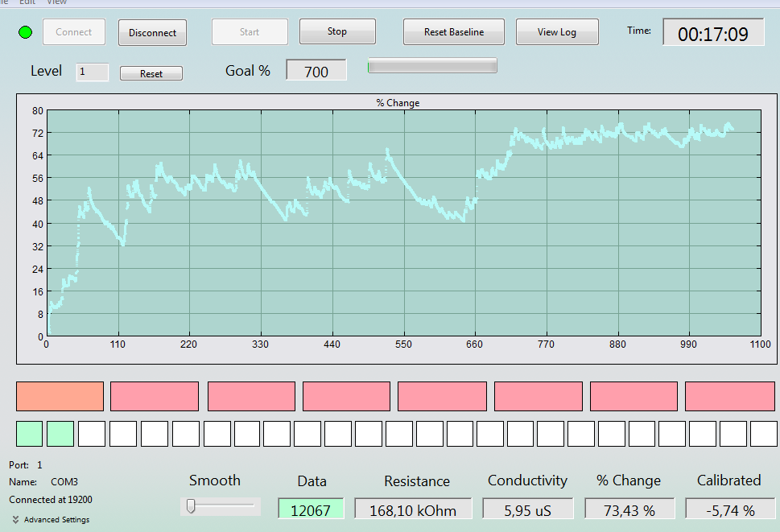Select the Goal % field showing 700

pyautogui.click(x=316, y=71)
